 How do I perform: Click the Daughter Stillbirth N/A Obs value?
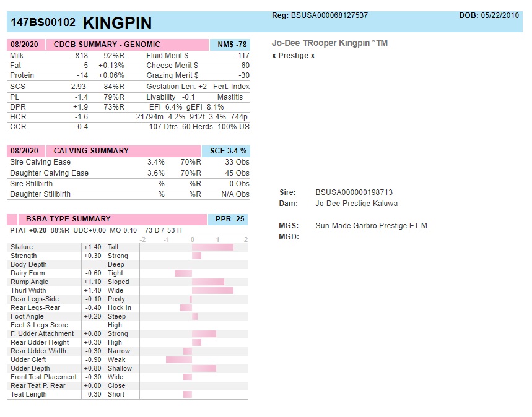point(235,194)
